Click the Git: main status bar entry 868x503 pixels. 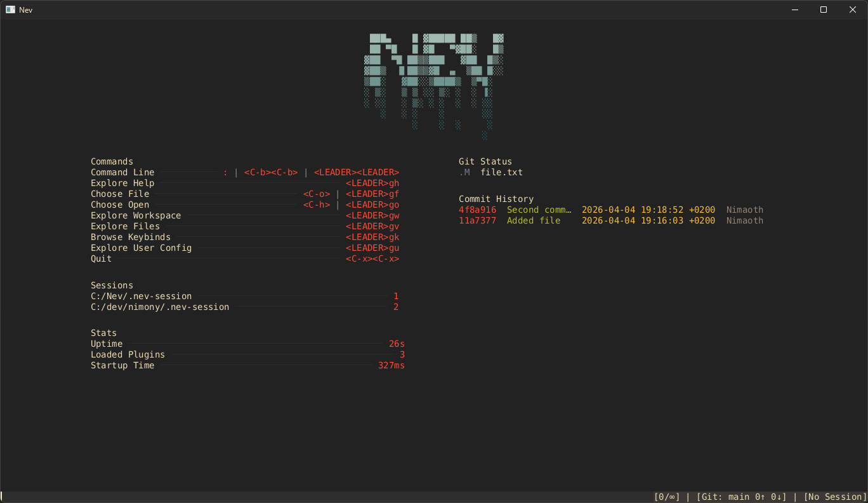[742, 497]
